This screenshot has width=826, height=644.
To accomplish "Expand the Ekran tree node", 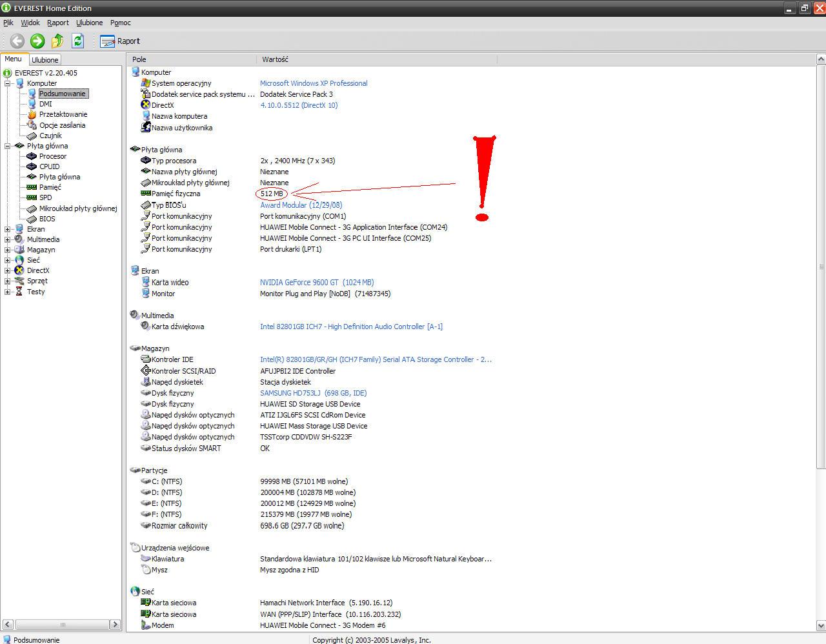I will point(7,229).
